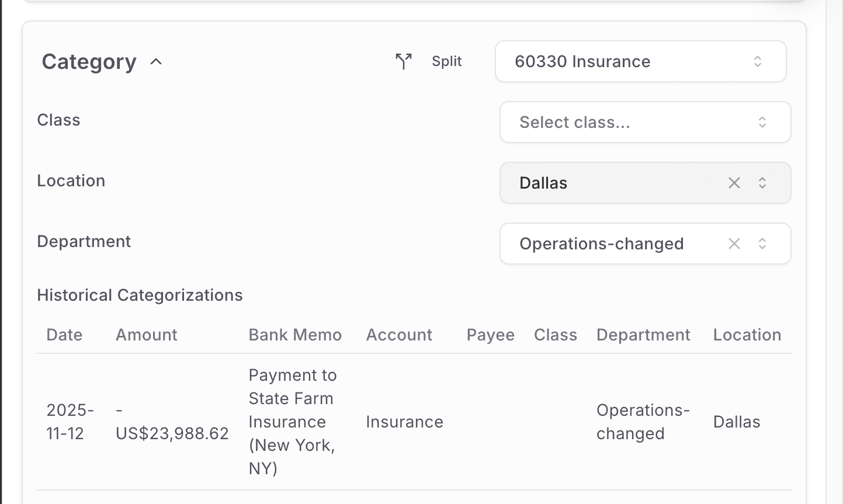Viewport: 843px width, 504px height.
Task: Open the 60330 Insurance category dropdown
Action: 640,61
